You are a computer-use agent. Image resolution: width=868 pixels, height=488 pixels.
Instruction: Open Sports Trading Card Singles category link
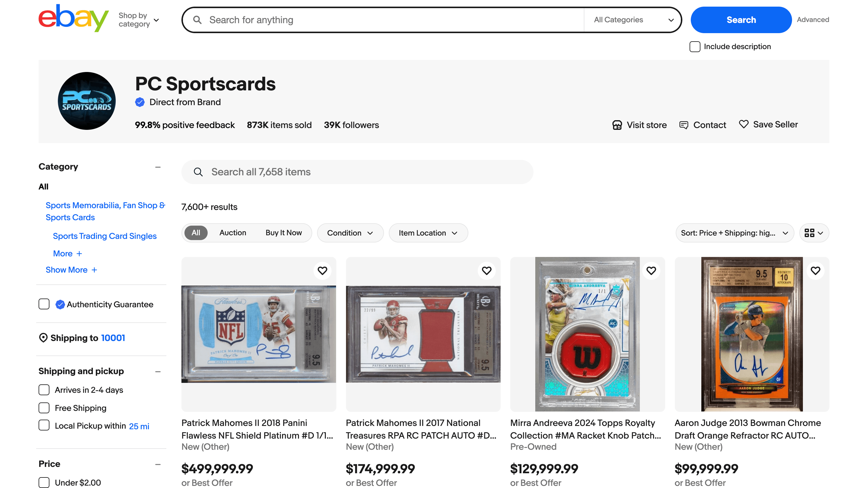click(x=105, y=236)
